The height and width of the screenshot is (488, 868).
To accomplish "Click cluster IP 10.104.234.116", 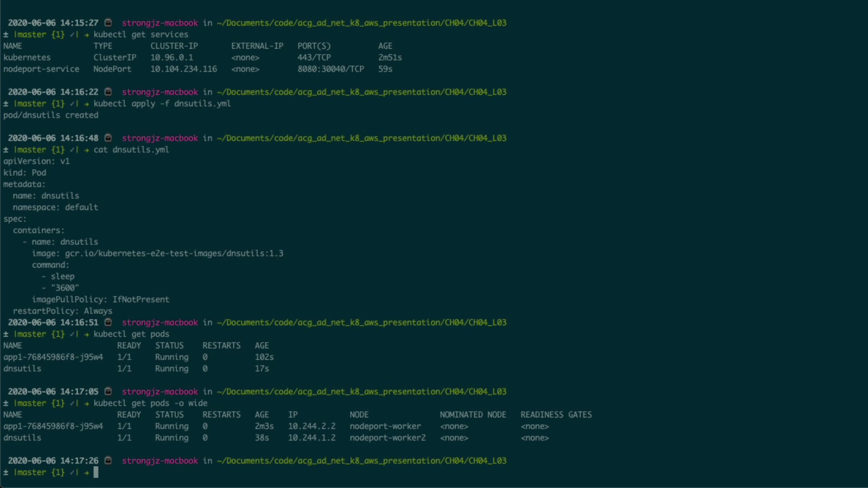I will pos(184,69).
